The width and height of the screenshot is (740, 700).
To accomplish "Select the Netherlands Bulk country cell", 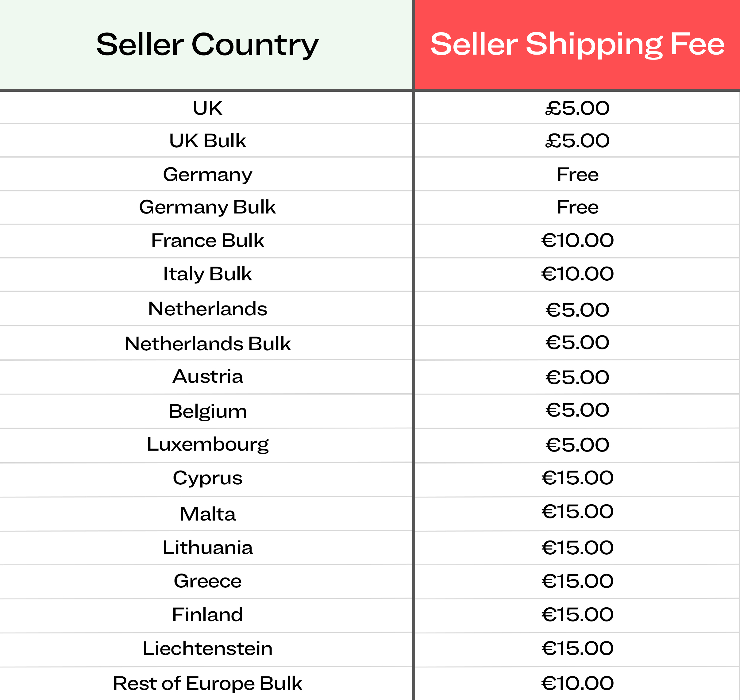I will click(x=207, y=344).
